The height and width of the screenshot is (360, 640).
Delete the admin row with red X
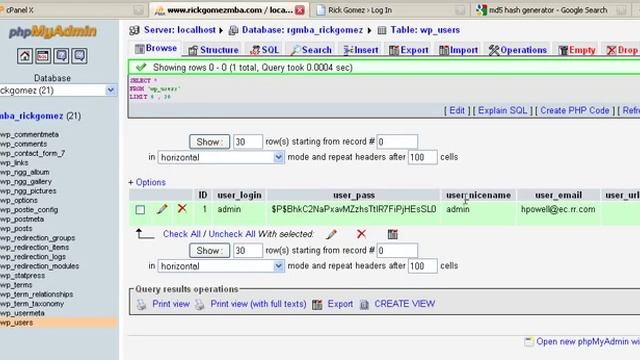pos(182,209)
